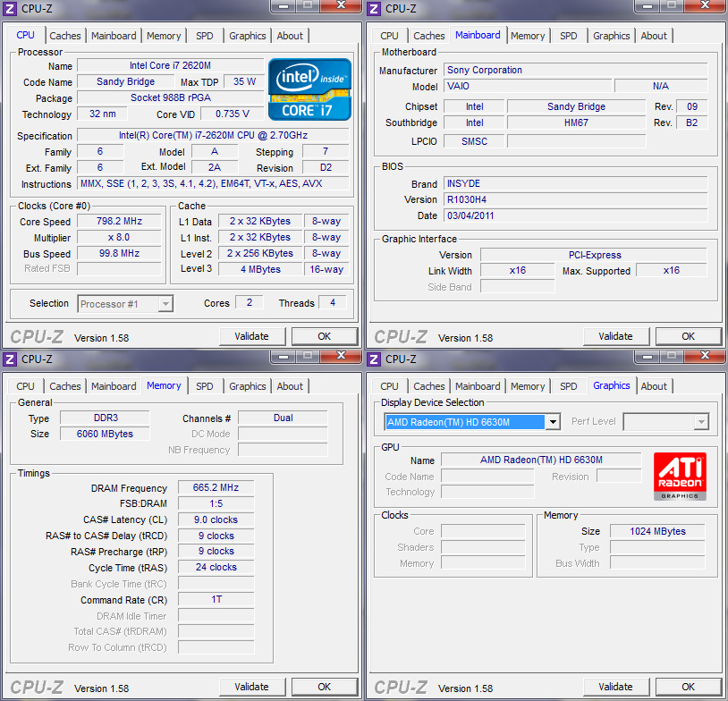
Task: Open SPD tab in the CPU window
Action: point(204,36)
